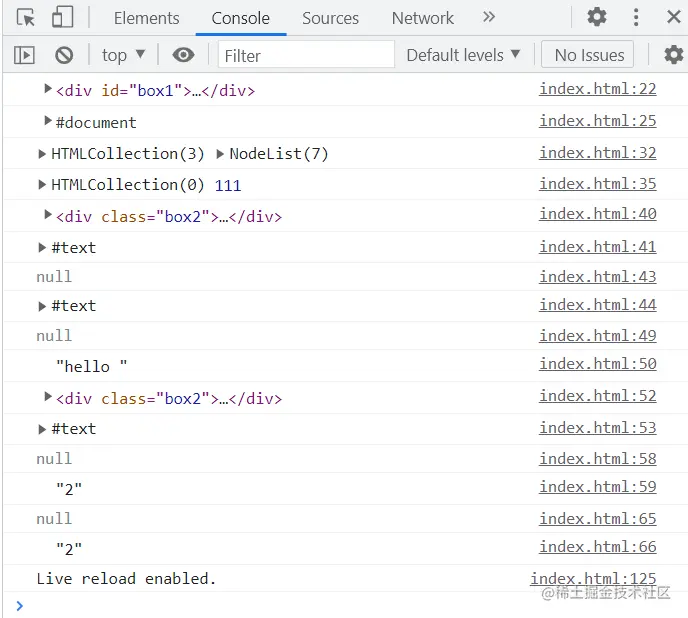Image resolution: width=688 pixels, height=618 pixels.
Task: Open source link index.html:44
Action: 598,305
